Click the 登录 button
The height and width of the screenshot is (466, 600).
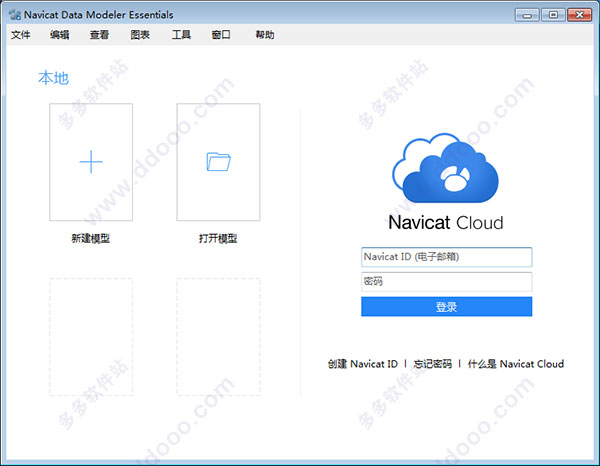(x=447, y=306)
